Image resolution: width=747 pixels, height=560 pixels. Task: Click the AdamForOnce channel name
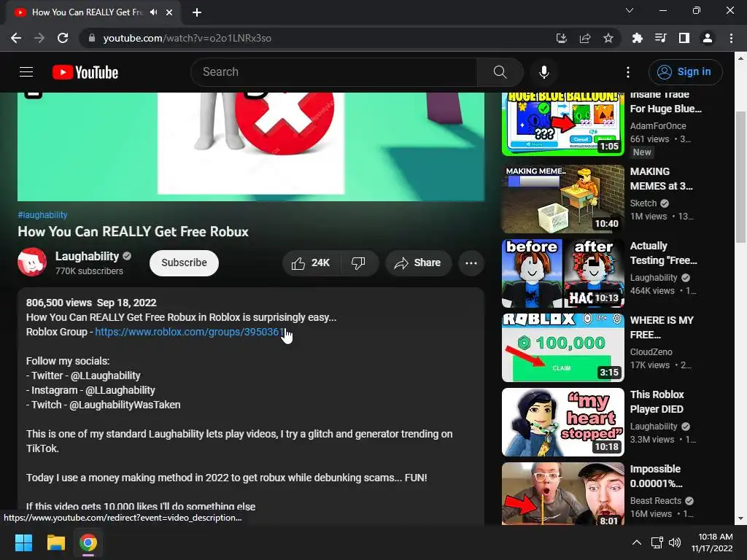point(658,125)
